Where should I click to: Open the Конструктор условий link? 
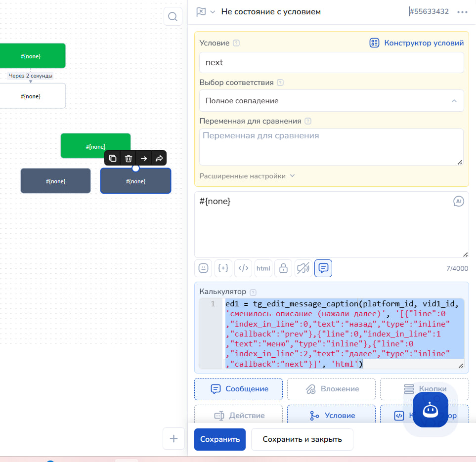(x=417, y=43)
